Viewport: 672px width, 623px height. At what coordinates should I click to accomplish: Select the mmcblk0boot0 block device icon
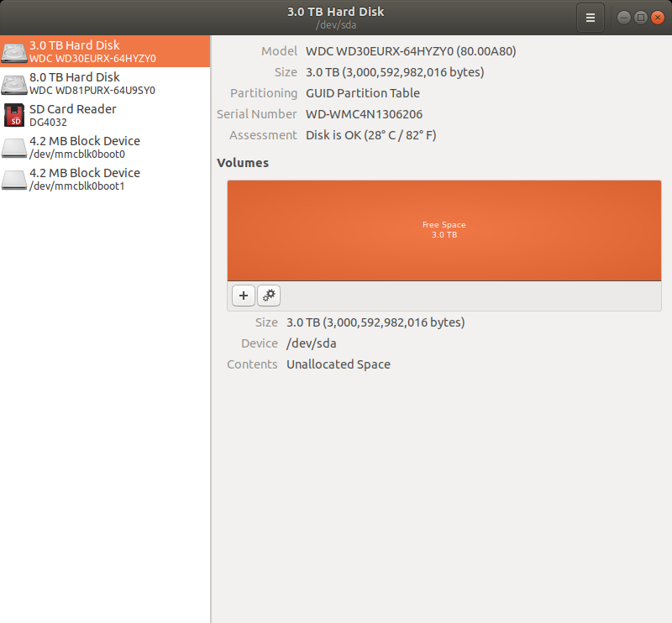pyautogui.click(x=14, y=148)
